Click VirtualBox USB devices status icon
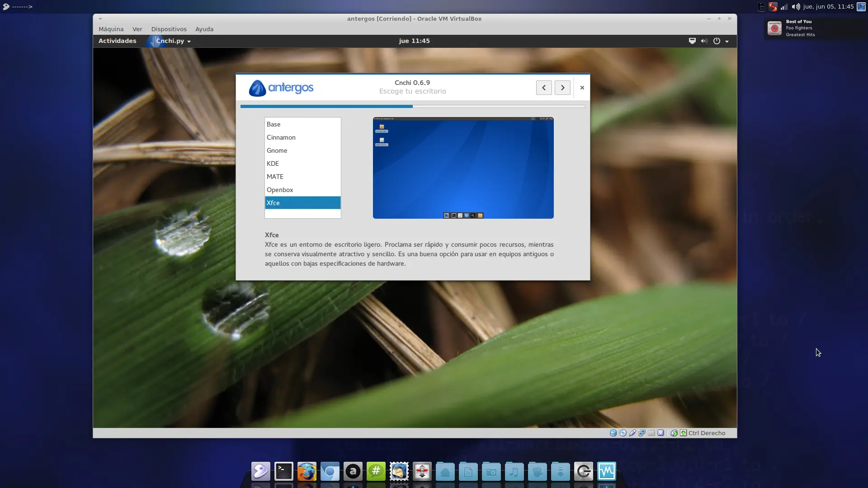Viewport: 868px width, 488px height. [x=632, y=433]
